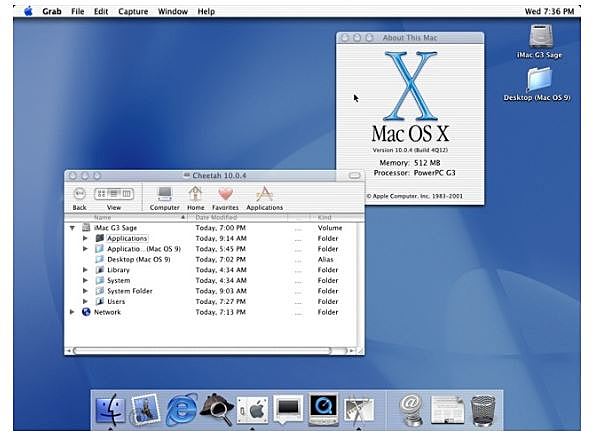Expand the Applications (Mac OS 9) folder

point(85,249)
